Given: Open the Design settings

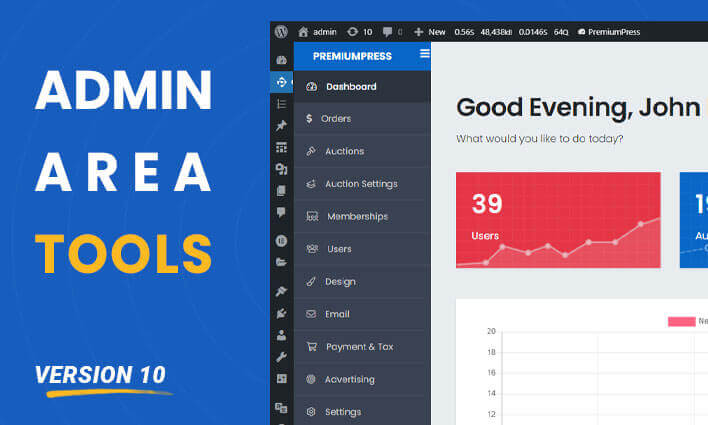Looking at the screenshot, I should point(340,282).
